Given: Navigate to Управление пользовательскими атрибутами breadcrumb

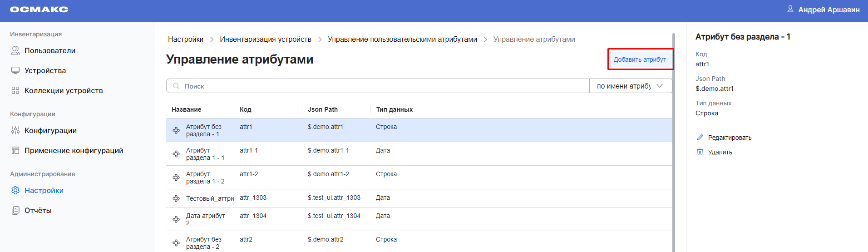Looking at the screenshot, I should pyautogui.click(x=402, y=40).
